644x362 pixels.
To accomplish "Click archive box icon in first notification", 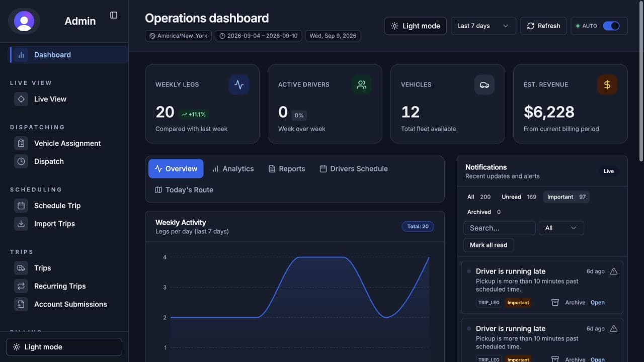I will tap(555, 303).
